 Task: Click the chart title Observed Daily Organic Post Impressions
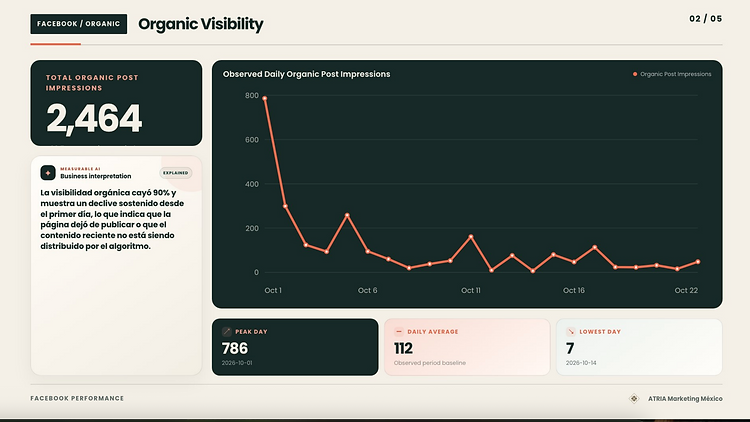pyautogui.click(x=307, y=74)
